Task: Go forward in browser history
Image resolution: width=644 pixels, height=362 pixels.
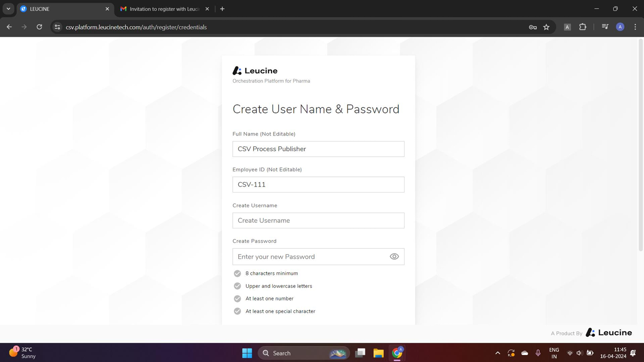Action: [x=24, y=27]
